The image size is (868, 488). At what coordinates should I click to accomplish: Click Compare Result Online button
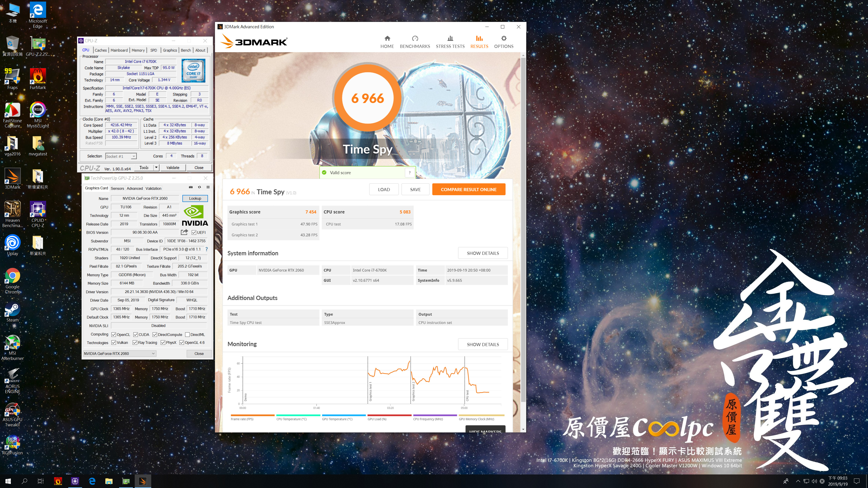pyautogui.click(x=468, y=189)
